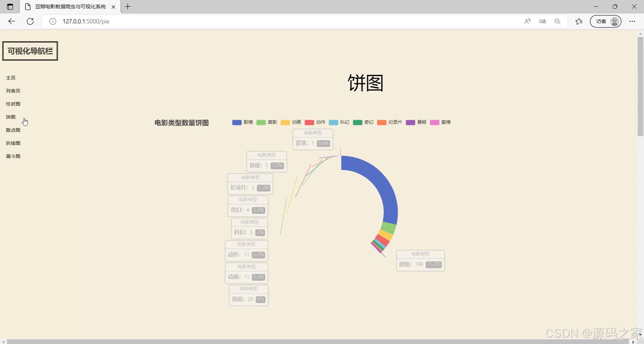Select 饼图 in the sidebar navigation
Image resolution: width=644 pixels, height=344 pixels.
tap(10, 117)
